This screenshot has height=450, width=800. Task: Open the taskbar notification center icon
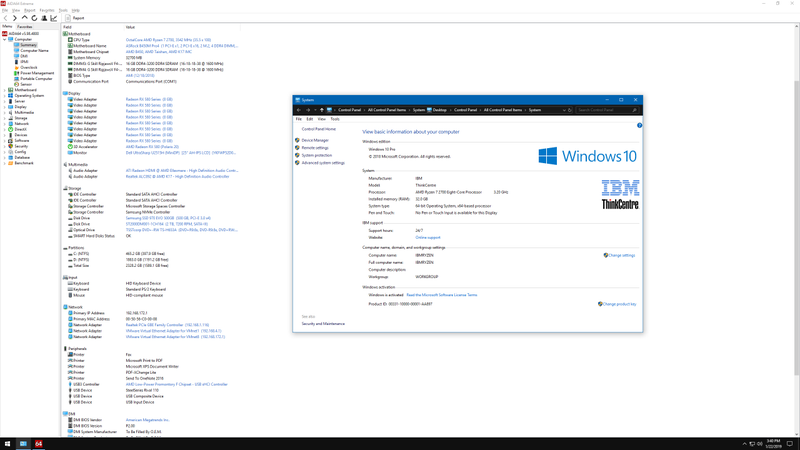[x=790, y=444]
